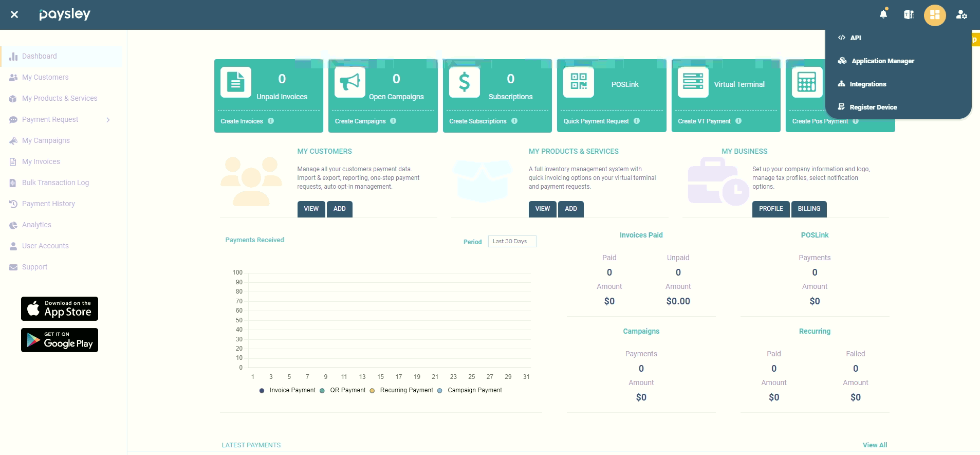Choose Integrations in the apps menu
This screenshot has width=980, height=455.
(862, 84)
